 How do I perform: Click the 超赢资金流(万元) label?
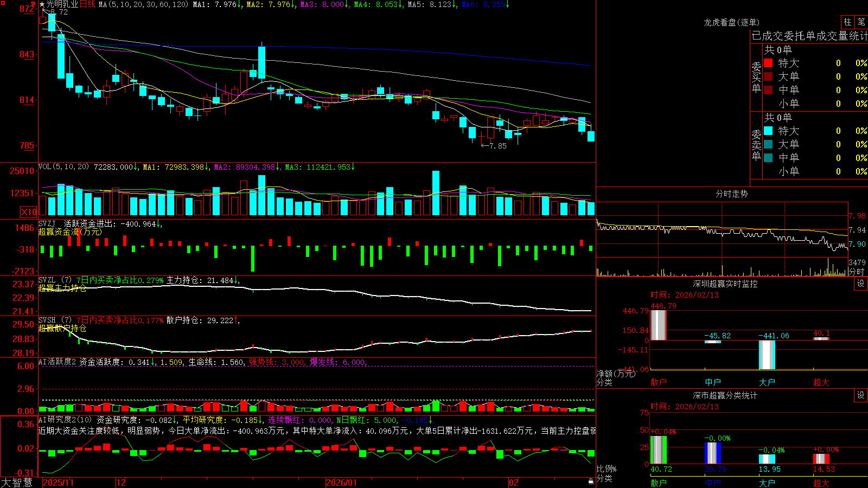click(70, 232)
